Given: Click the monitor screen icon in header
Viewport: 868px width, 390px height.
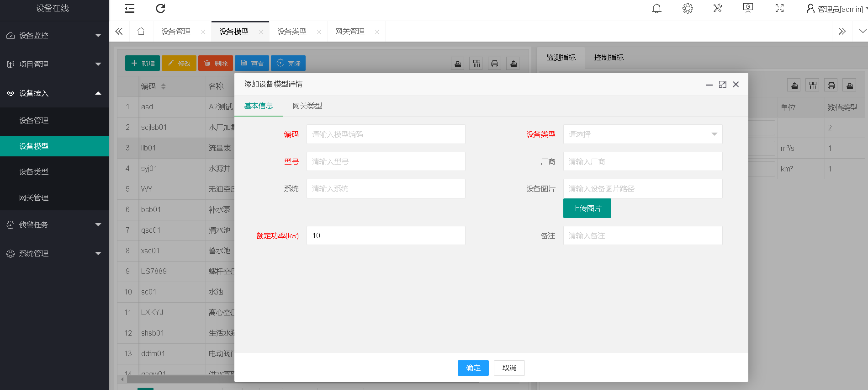Looking at the screenshot, I should tap(748, 8).
